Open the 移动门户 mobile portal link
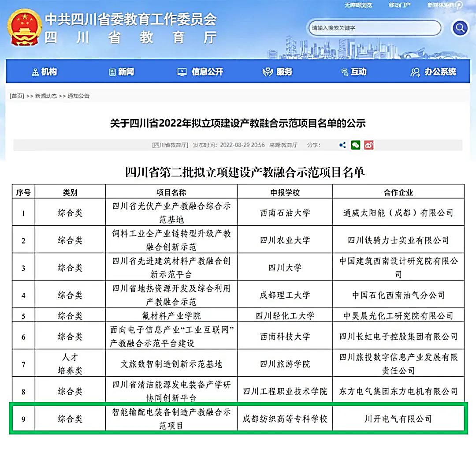The image size is (476, 449). pyautogui.click(x=399, y=5)
